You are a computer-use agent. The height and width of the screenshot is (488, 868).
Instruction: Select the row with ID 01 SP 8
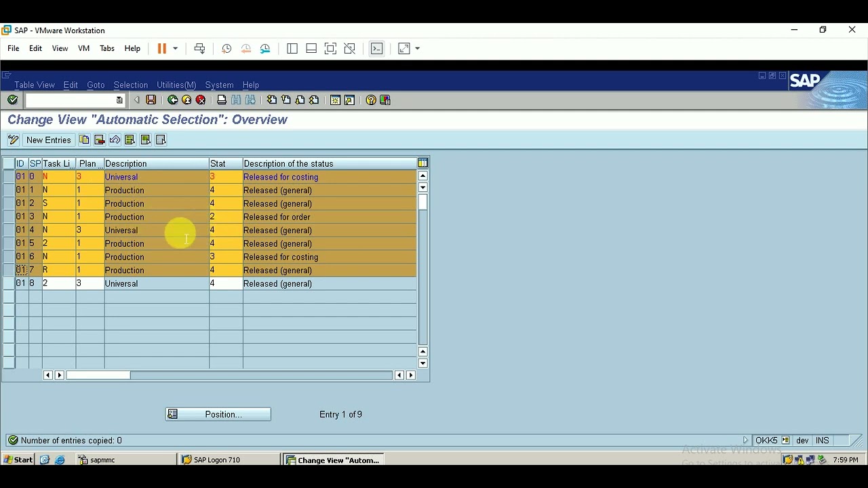tap(9, 283)
